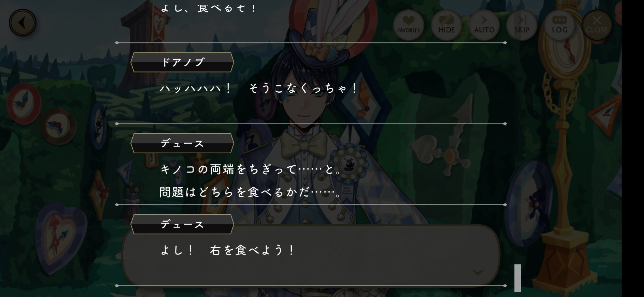Tap the back arrow button
Screen dimensions: 644x297
point(23,23)
